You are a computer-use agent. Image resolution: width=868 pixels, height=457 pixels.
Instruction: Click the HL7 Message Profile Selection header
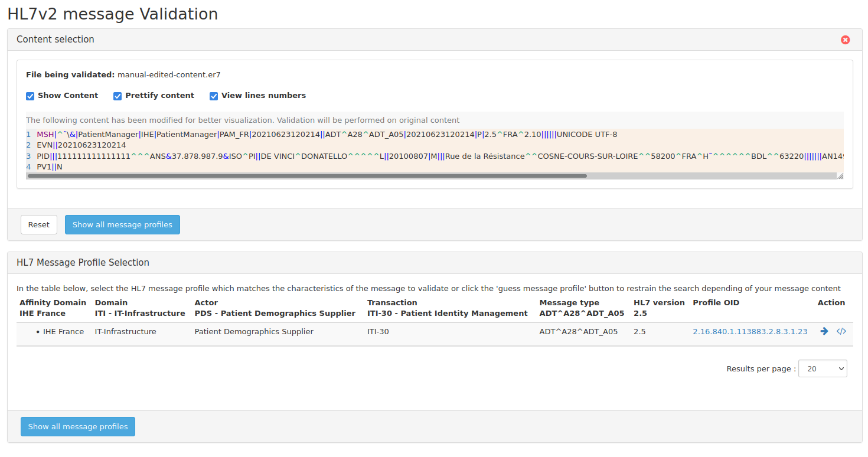tap(83, 263)
